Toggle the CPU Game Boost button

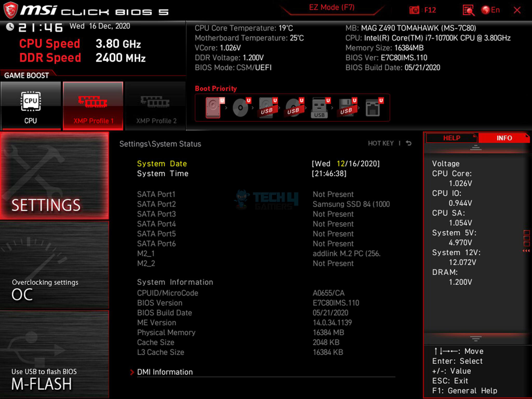pyautogui.click(x=31, y=106)
